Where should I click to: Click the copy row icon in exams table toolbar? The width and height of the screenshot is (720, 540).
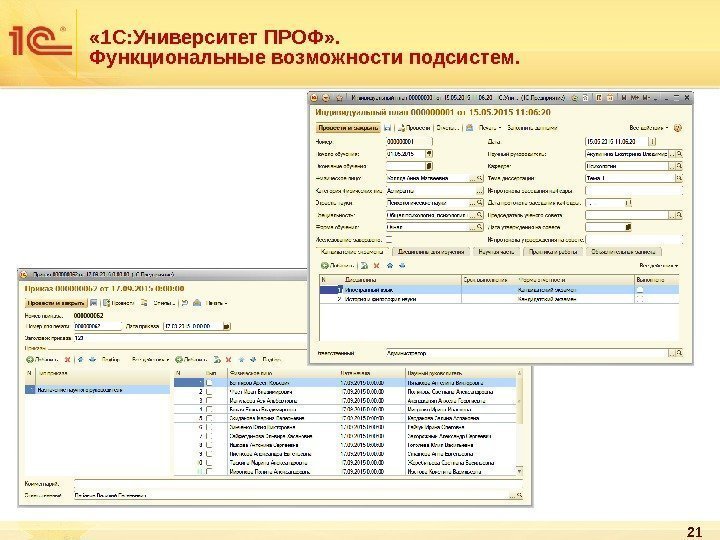364,265
